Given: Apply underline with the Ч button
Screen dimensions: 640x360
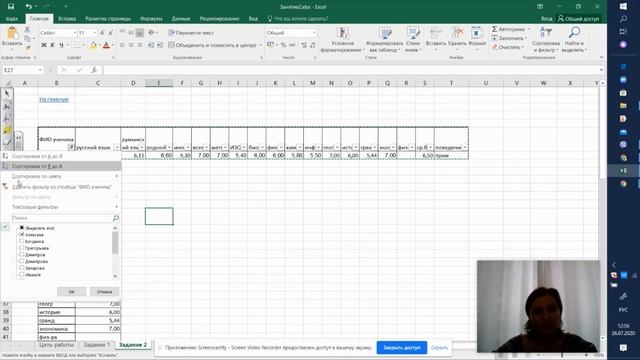Looking at the screenshot, I should click(61, 45).
